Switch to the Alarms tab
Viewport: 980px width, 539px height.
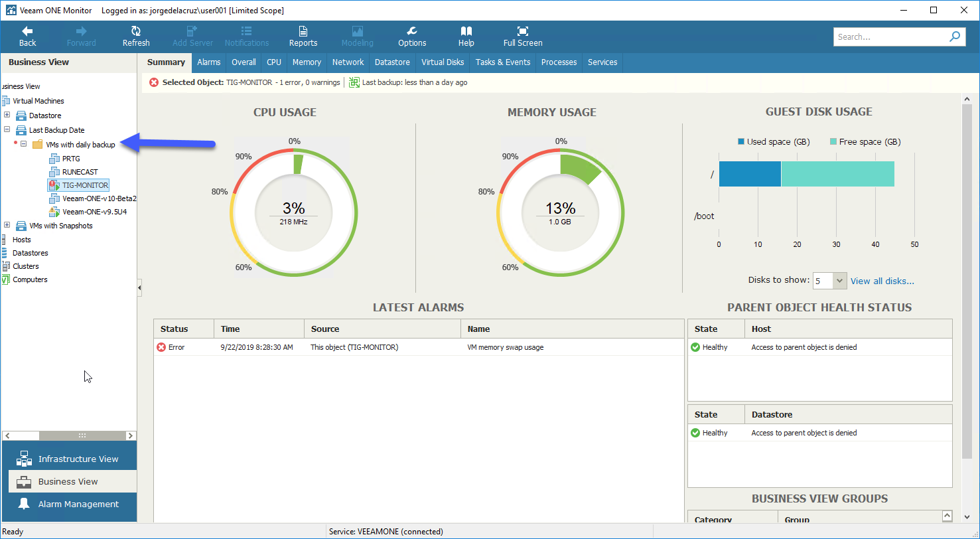point(209,62)
